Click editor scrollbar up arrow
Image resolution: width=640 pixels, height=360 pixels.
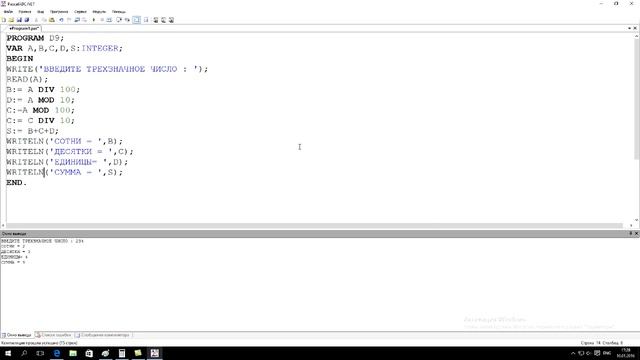point(636,36)
